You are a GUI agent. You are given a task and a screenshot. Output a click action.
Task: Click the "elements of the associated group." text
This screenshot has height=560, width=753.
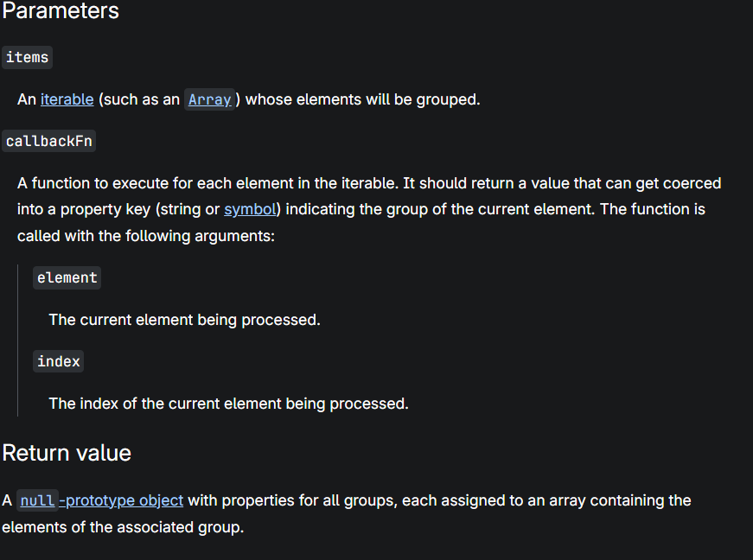click(x=123, y=526)
